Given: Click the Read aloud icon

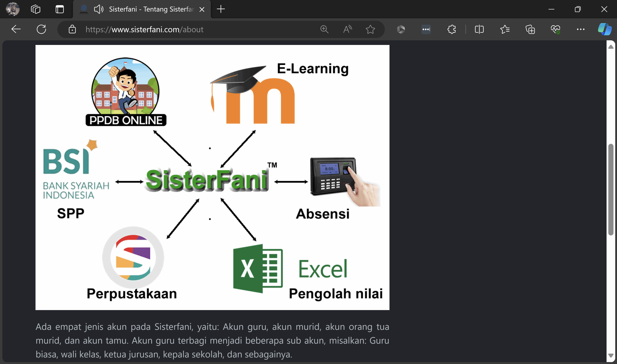Looking at the screenshot, I should [x=347, y=29].
